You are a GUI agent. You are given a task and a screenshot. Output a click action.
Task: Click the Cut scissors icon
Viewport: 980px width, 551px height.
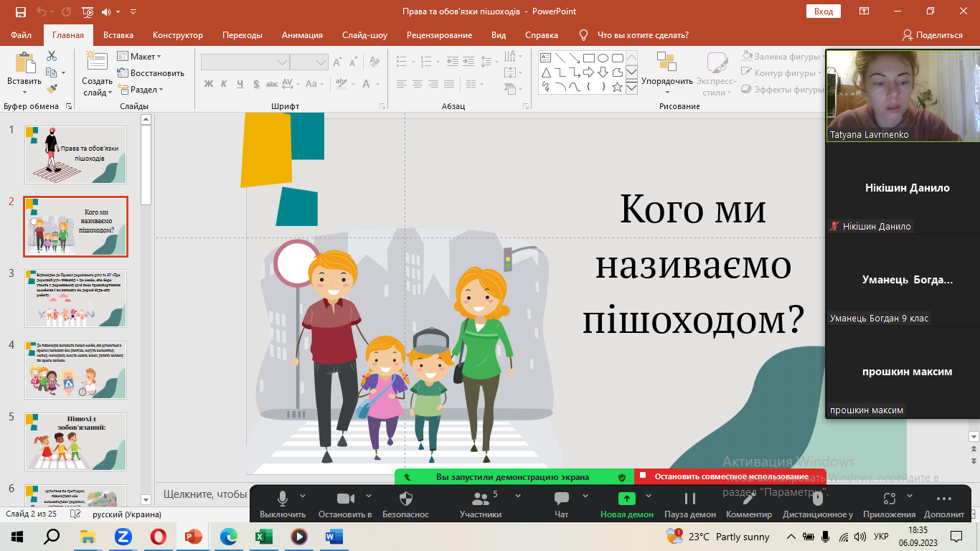tap(52, 56)
